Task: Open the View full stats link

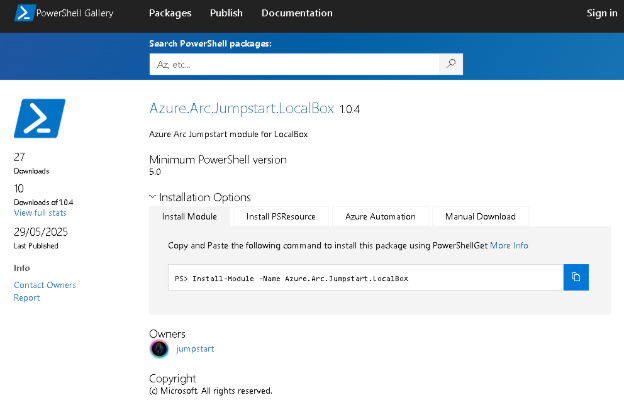Action: click(x=40, y=213)
